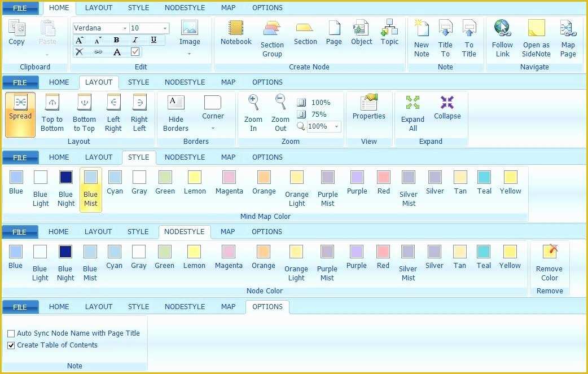Pick highlighted Blue Mist in Mind Map Color
588x374 pixels.
[90, 190]
